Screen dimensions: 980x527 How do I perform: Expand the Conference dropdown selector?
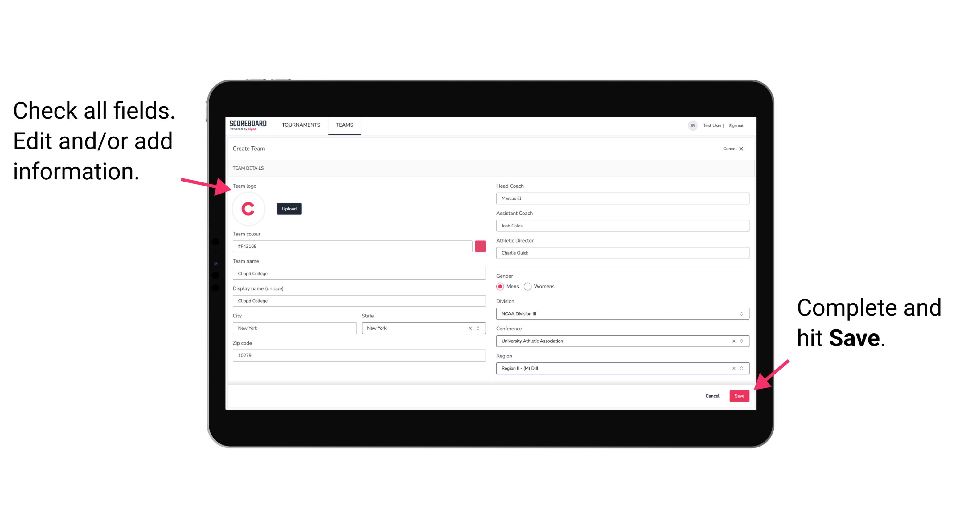[x=742, y=341]
